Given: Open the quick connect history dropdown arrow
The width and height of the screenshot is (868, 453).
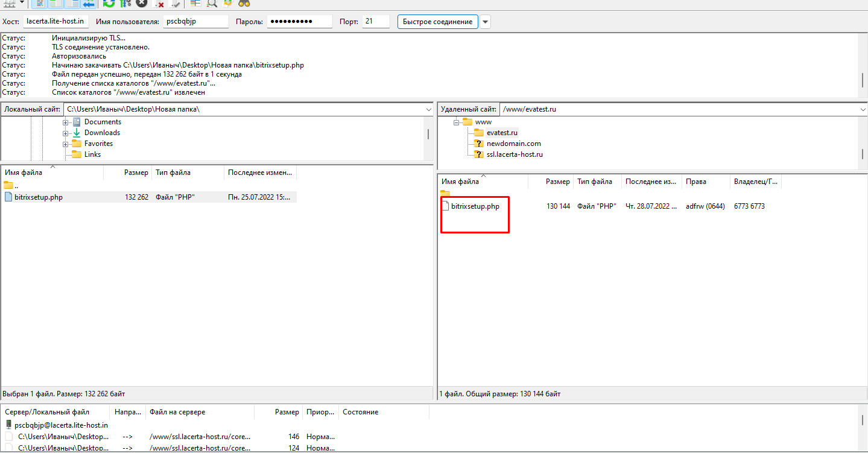Looking at the screenshot, I should [x=485, y=22].
